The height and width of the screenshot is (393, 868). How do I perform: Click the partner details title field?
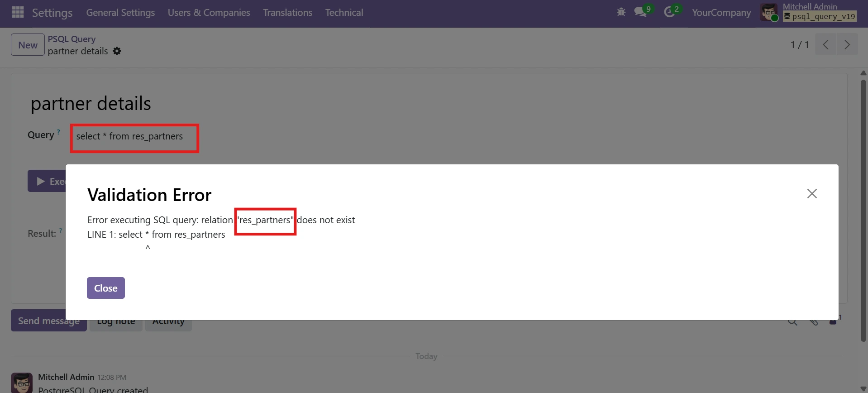91,104
